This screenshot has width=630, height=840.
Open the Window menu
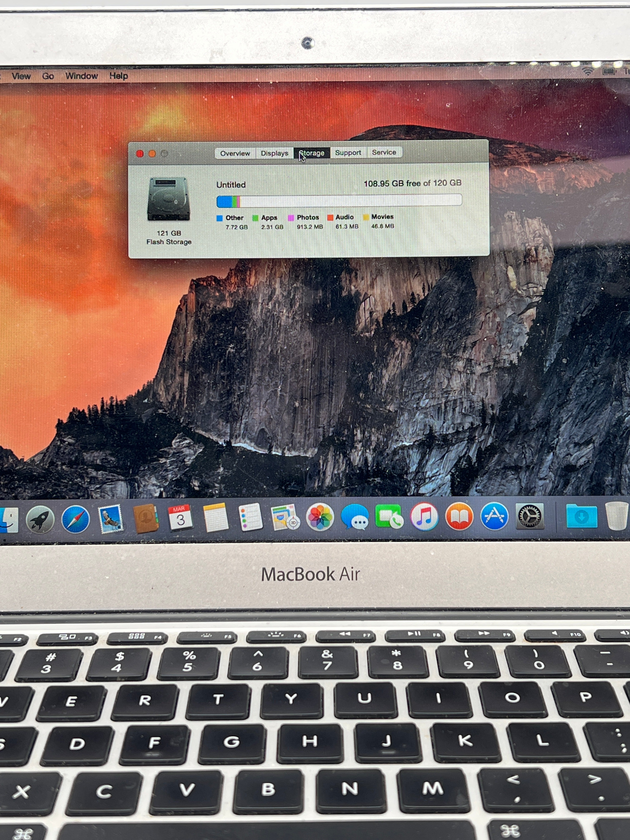(82, 76)
